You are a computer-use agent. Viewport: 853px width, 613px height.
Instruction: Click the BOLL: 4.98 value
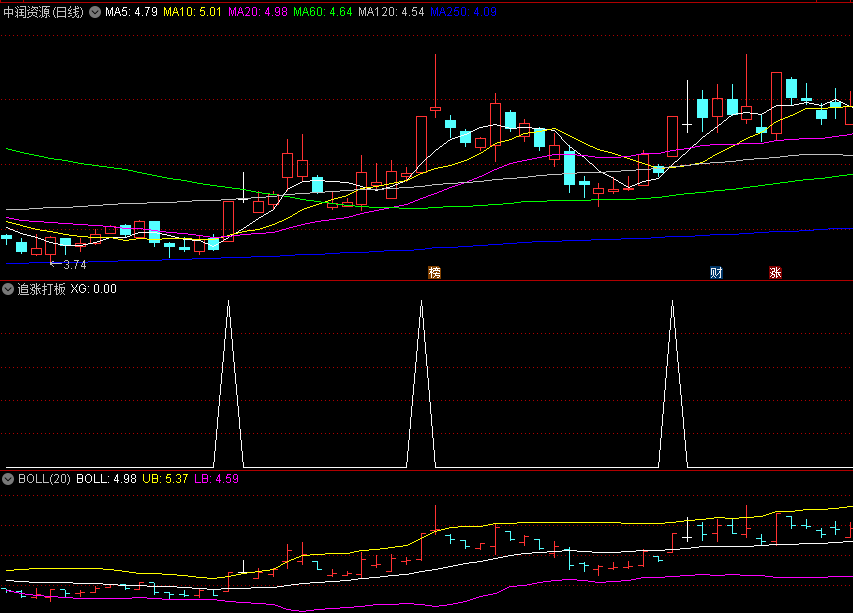106,479
